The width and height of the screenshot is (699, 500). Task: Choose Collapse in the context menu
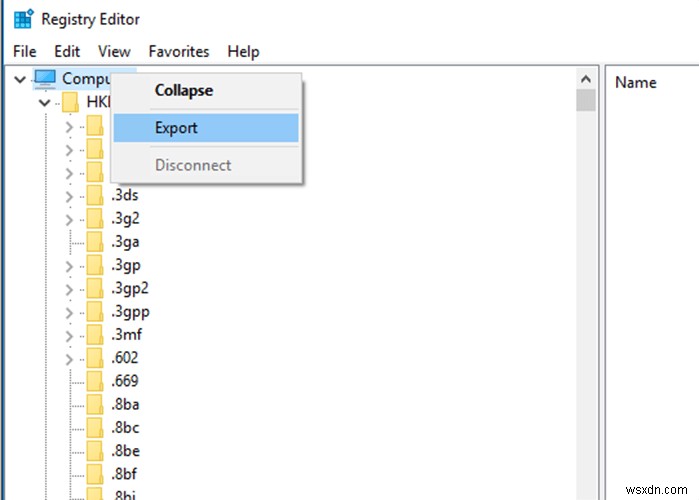(x=206, y=90)
